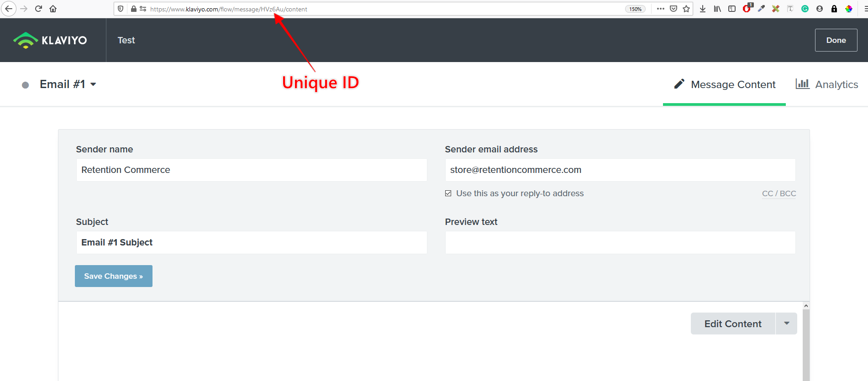Click the Preview text input field
Viewport: 868px width, 381px height.
(620, 242)
